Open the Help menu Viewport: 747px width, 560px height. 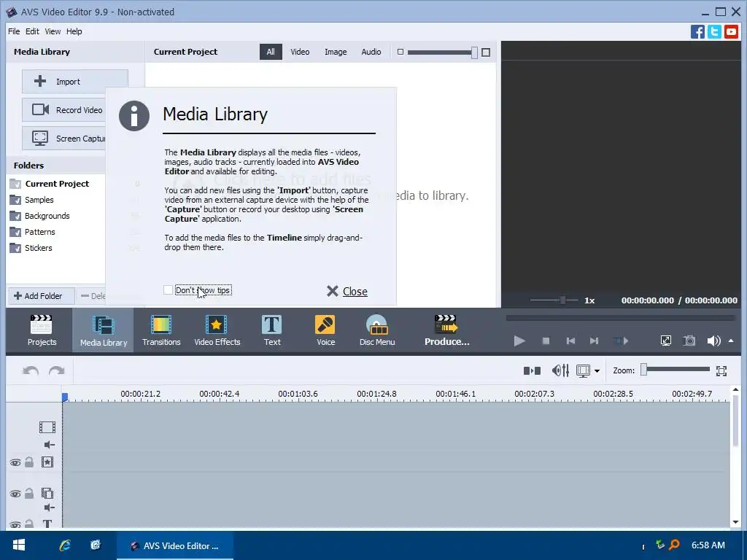[x=74, y=31]
